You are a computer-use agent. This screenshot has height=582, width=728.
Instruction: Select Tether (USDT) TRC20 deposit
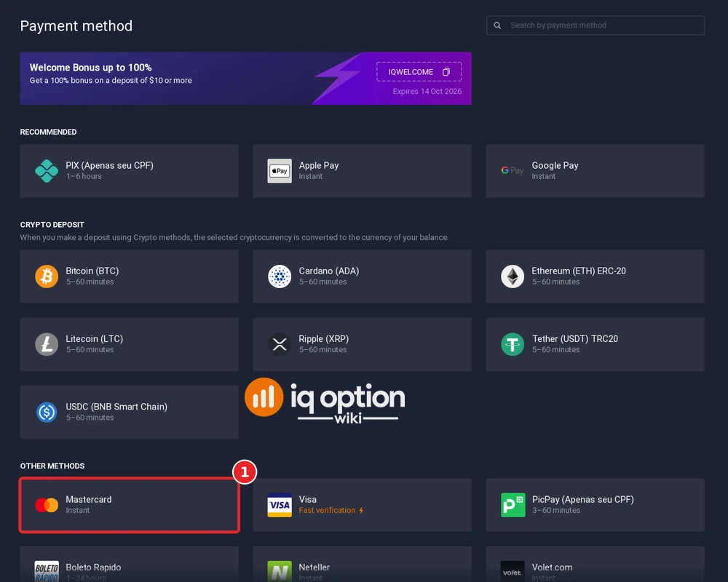click(x=596, y=344)
